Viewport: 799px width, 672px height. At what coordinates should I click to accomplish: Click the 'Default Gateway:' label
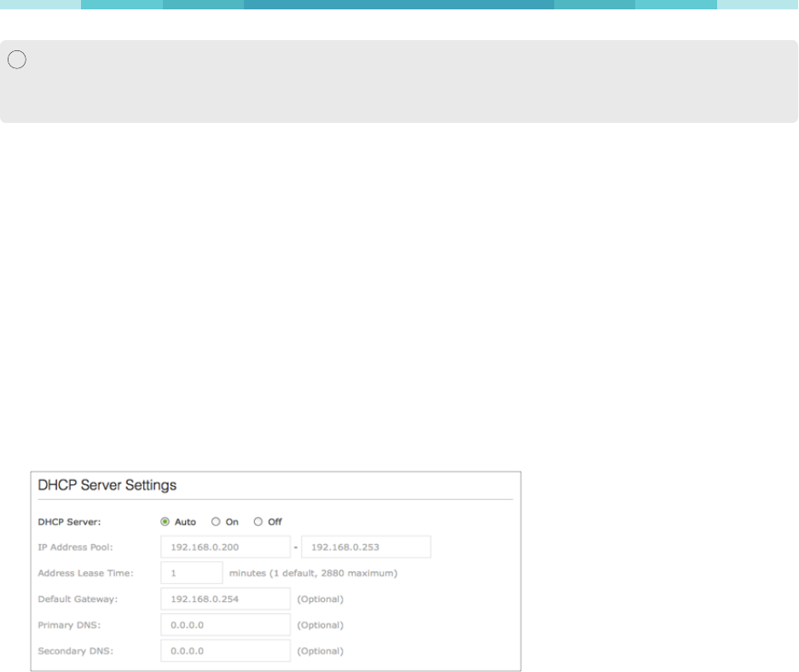point(78,600)
